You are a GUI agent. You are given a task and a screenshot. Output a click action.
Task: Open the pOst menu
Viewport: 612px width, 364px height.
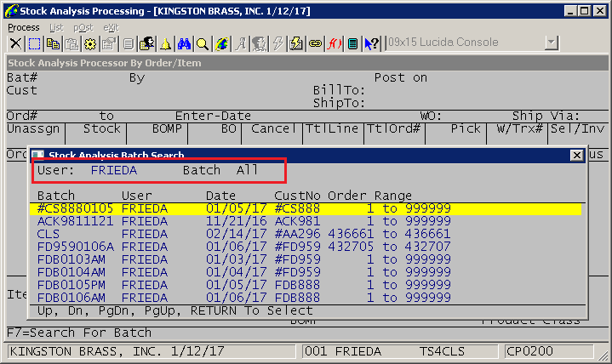pyautogui.click(x=83, y=27)
